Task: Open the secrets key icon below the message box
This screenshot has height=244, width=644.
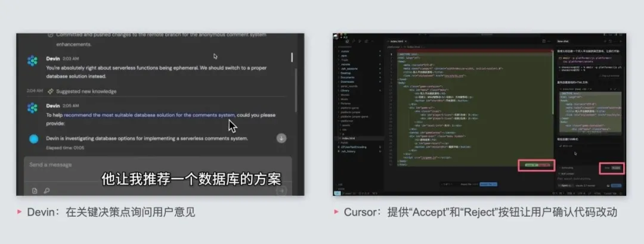Action: (47, 190)
